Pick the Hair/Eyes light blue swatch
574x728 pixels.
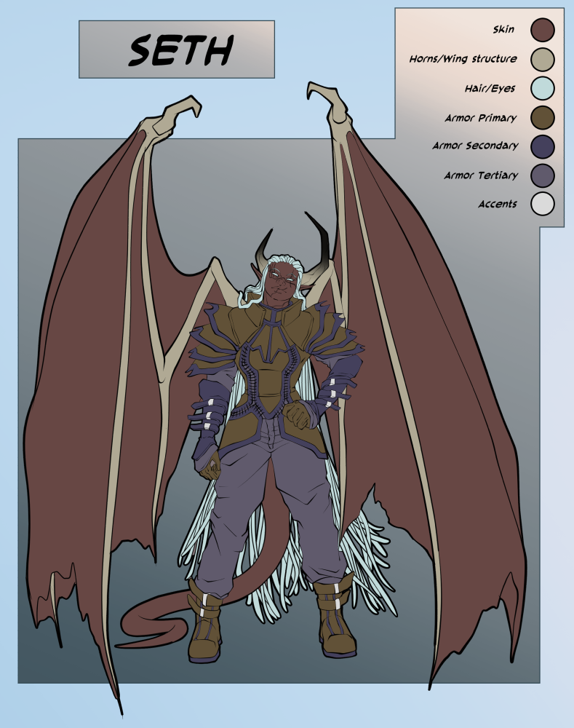542,88
